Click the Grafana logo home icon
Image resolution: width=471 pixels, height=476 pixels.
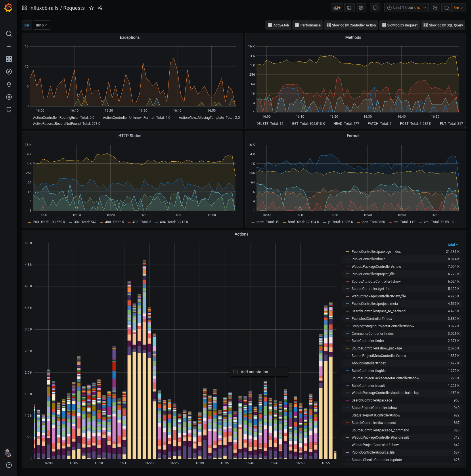pyautogui.click(x=8, y=8)
